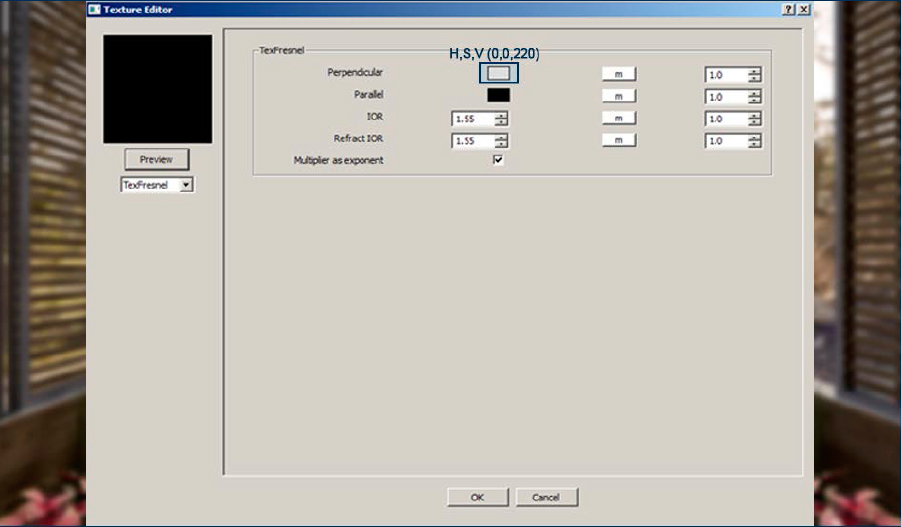The width and height of the screenshot is (901, 527).
Task: Adjust the Perpendicular multiplier spinner arrows
Action: coord(754,75)
